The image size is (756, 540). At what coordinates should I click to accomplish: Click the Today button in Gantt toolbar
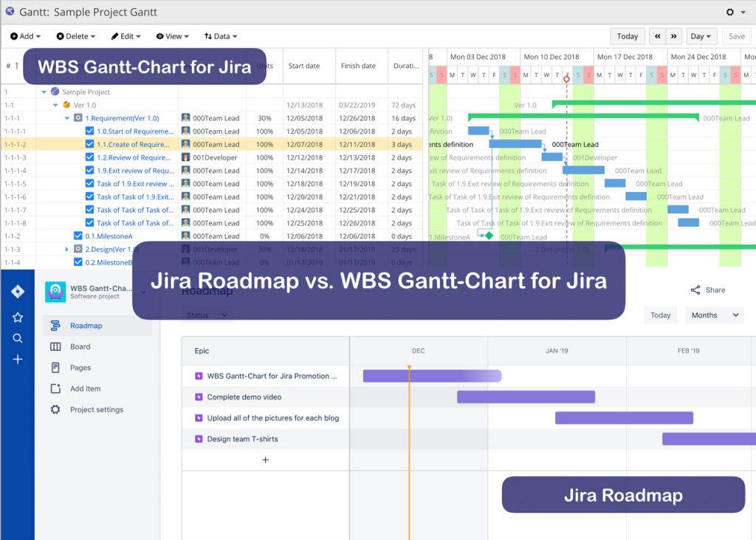point(627,36)
